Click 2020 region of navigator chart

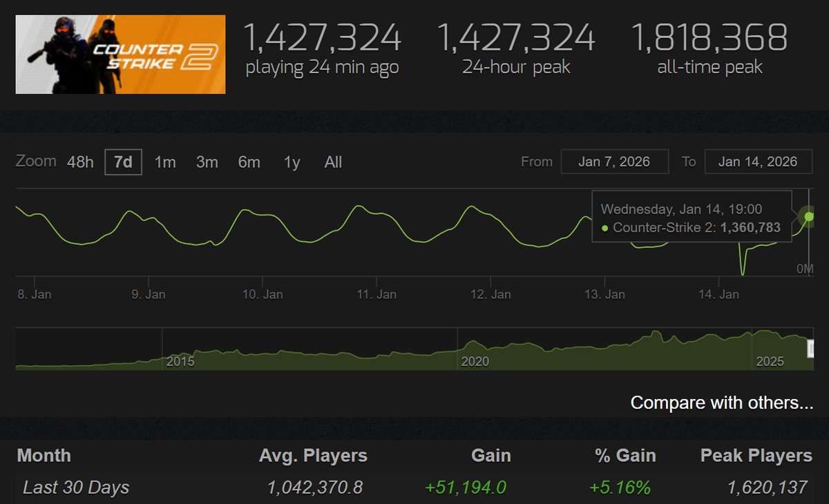click(x=476, y=360)
